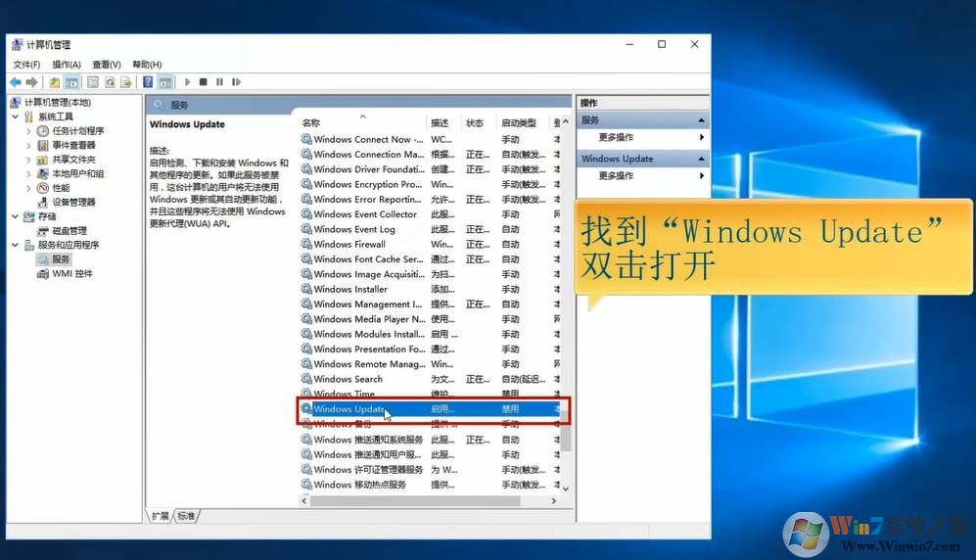Click the Start Service play icon
The height and width of the screenshot is (560, 976).
[187, 82]
